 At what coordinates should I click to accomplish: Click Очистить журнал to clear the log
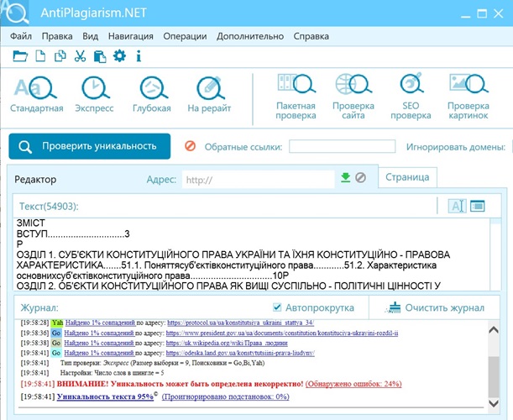437,307
